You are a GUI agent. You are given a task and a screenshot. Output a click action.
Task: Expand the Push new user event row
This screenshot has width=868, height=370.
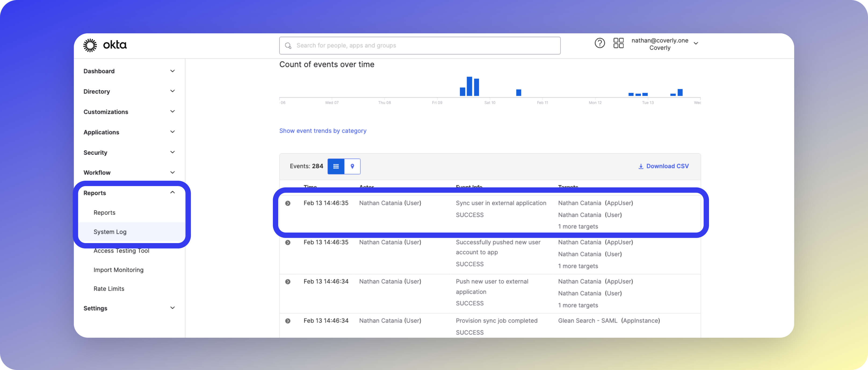288,282
